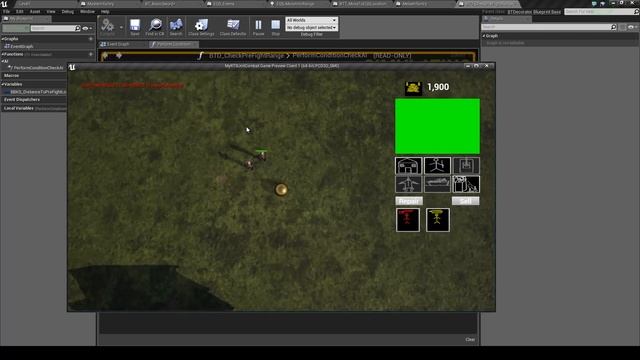Open the Help menu
640x360 pixels.
click(105, 11)
